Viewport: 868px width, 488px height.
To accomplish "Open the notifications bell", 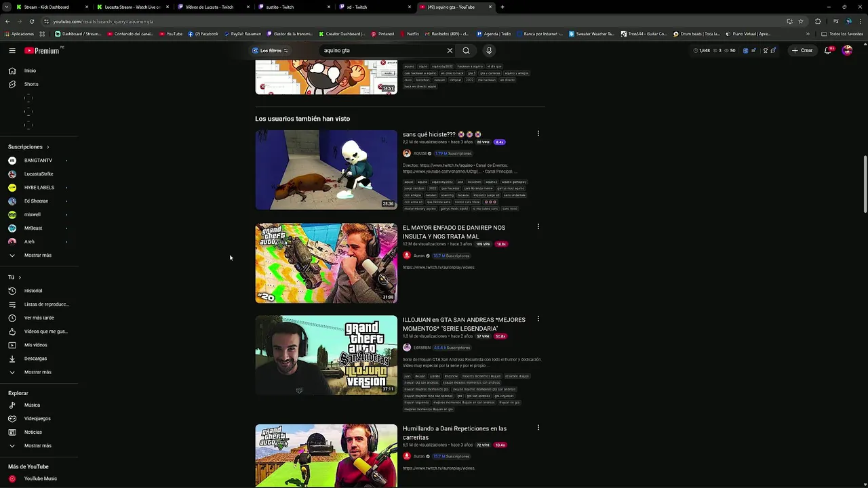I will pyautogui.click(x=828, y=50).
